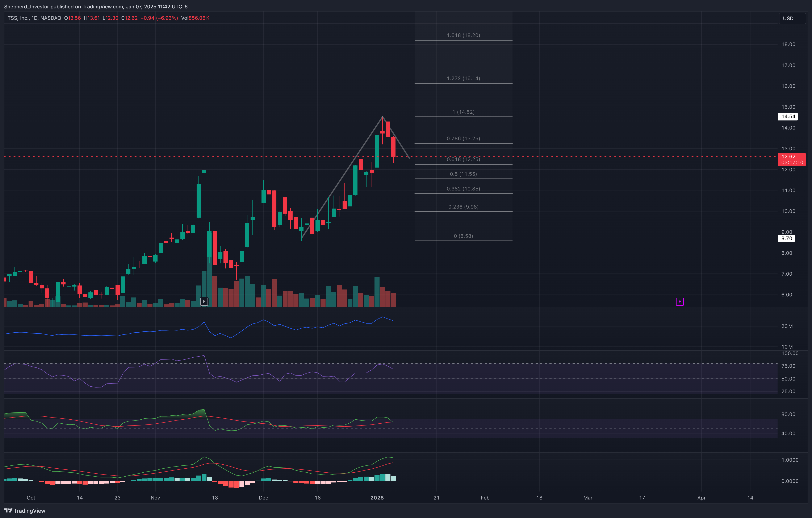812x518 pixels.
Task: Click the purple upcoming earnings E marker
Action: 679,301
